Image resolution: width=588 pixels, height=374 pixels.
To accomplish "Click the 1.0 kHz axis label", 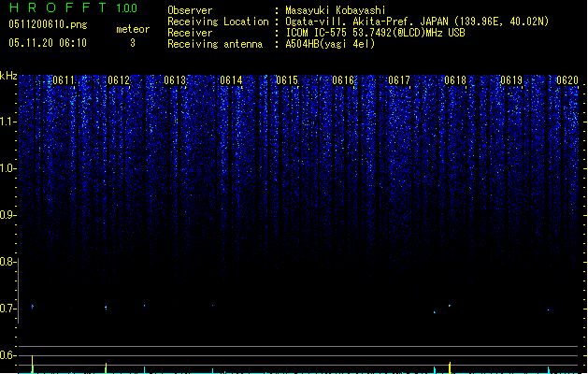I will click(7, 168).
